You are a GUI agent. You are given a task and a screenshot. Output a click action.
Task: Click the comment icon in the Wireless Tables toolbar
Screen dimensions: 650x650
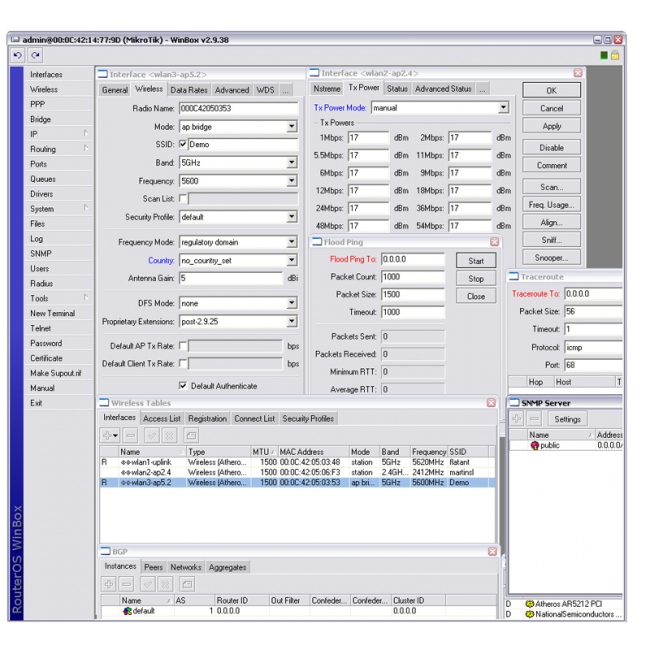[191, 435]
